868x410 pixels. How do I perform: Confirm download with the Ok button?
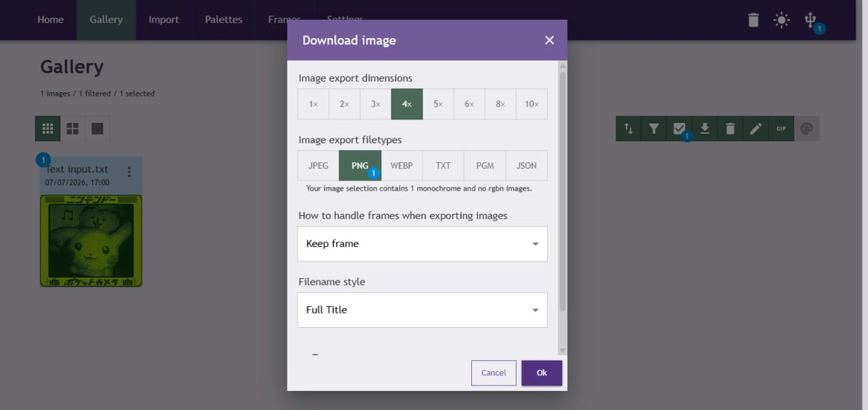tap(542, 373)
